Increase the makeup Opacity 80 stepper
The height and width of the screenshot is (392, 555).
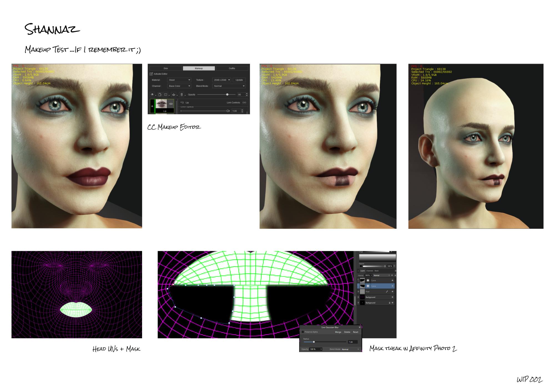[247, 94]
